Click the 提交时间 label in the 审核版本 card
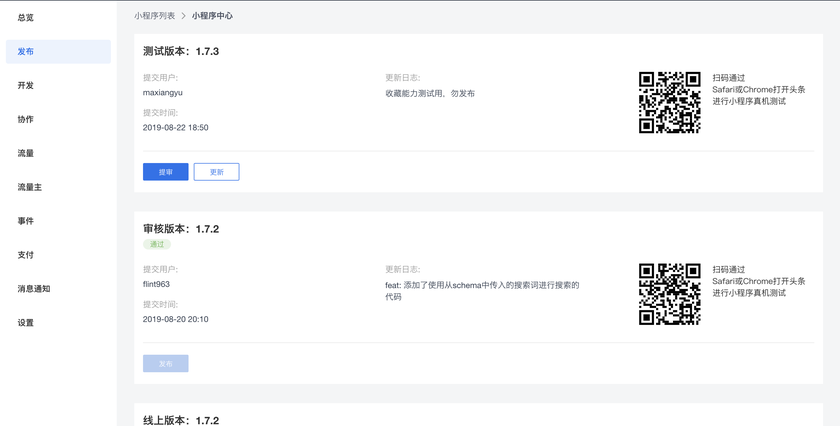This screenshot has height=426, width=840. pyautogui.click(x=161, y=304)
